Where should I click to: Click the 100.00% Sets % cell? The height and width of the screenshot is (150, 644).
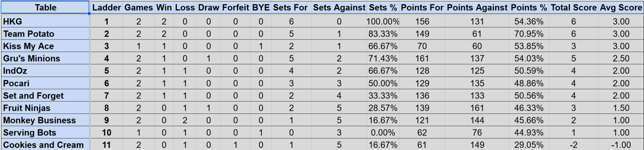383,21
